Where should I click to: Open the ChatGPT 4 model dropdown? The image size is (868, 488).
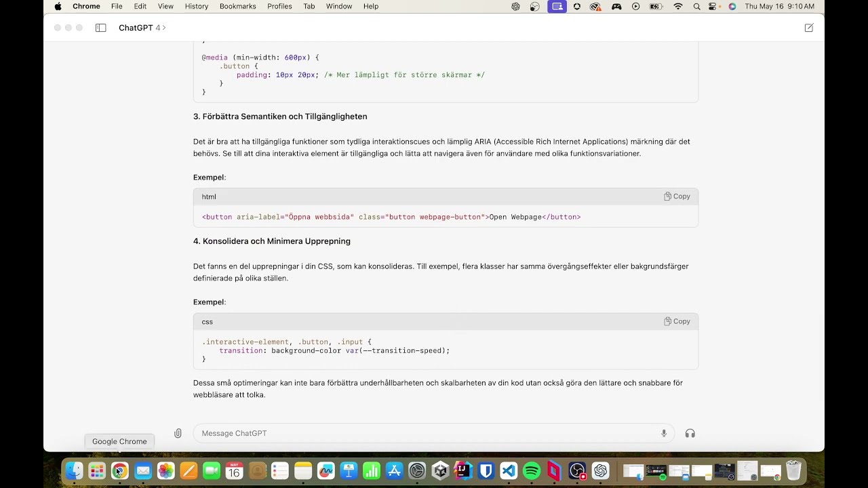[142, 28]
